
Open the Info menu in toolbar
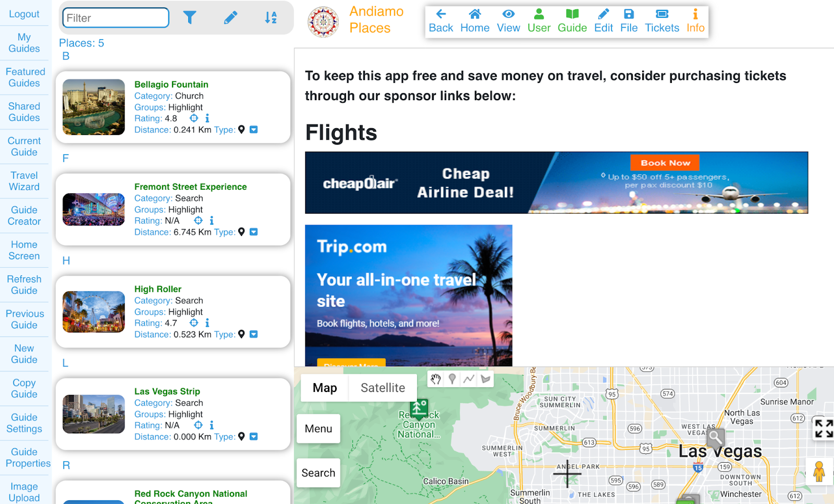[695, 21]
